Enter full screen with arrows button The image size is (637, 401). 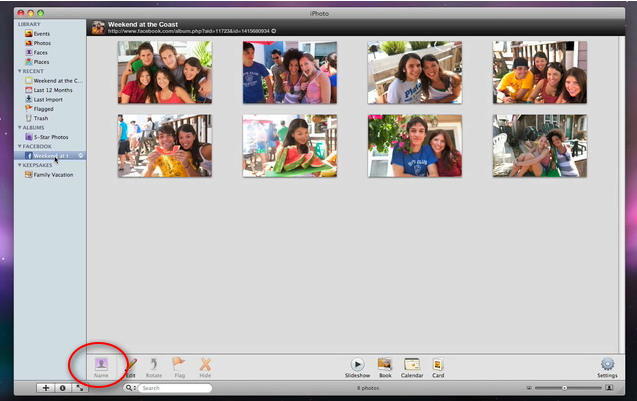coord(80,388)
